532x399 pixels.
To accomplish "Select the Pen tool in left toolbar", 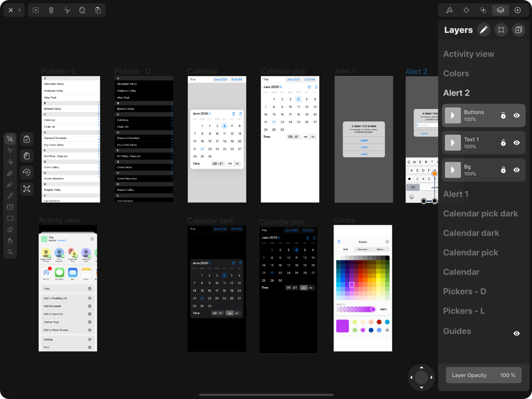I will pos(10,173).
